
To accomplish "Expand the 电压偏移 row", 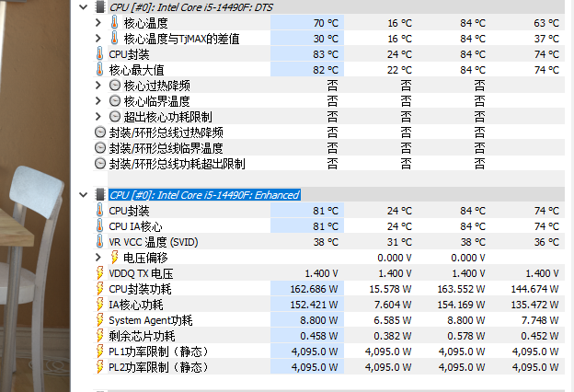I will click(99, 258).
